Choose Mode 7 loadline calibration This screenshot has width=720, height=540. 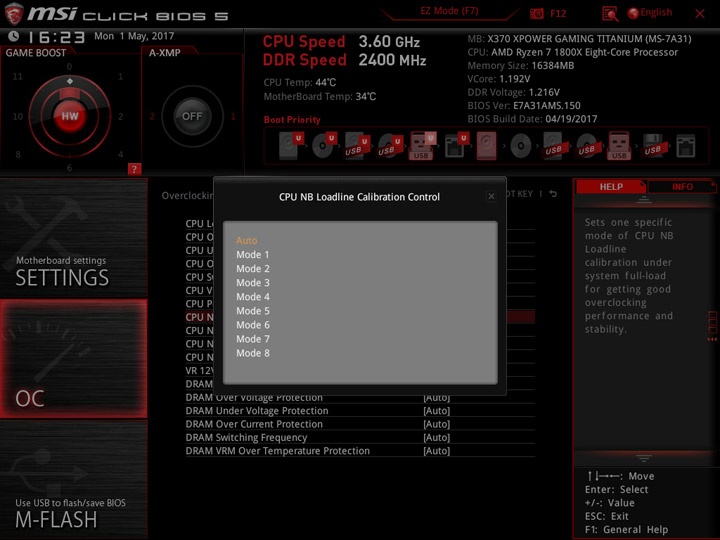click(x=253, y=339)
